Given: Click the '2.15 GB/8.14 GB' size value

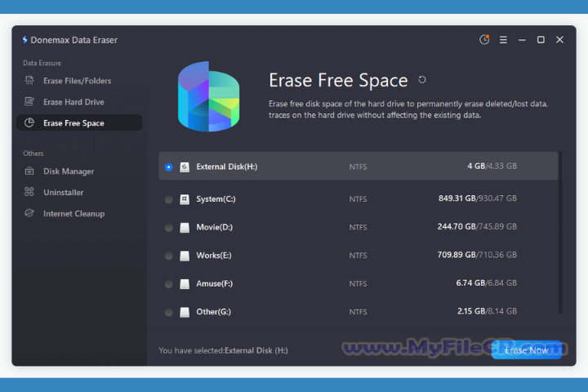Looking at the screenshot, I should [487, 311].
